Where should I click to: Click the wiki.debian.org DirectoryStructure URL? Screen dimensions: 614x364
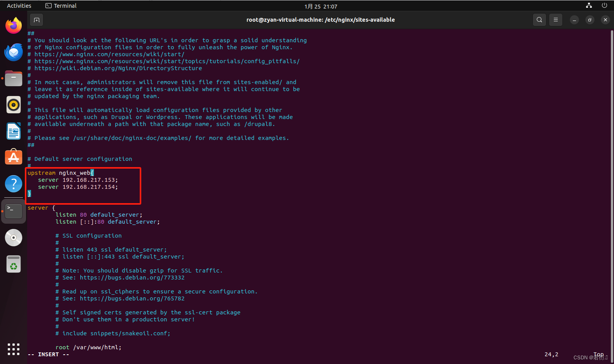pyautogui.click(x=118, y=68)
